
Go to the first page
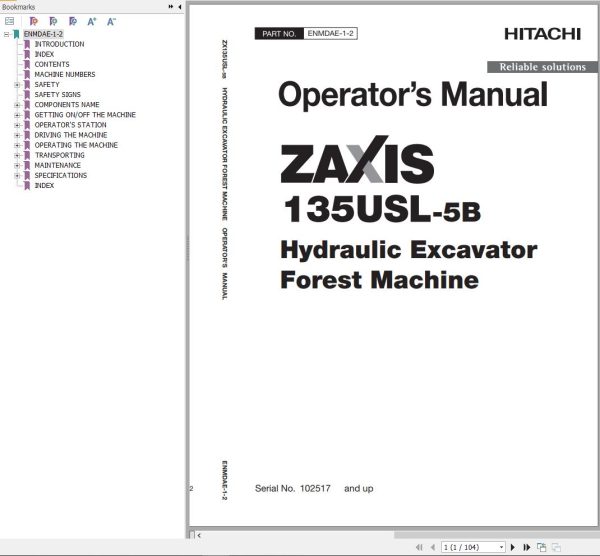click(x=419, y=548)
